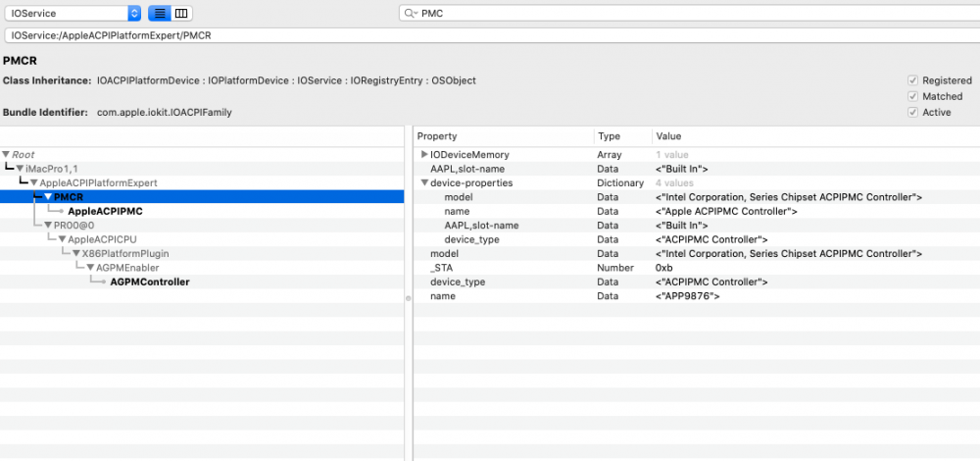Open the IOService plane dropdown
The width and height of the screenshot is (980, 461).
tap(73, 13)
